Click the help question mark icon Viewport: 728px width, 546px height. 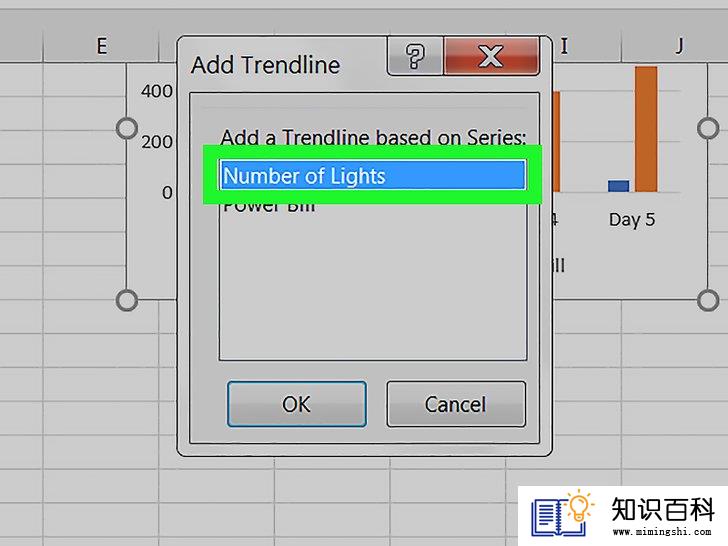pyautogui.click(x=415, y=56)
